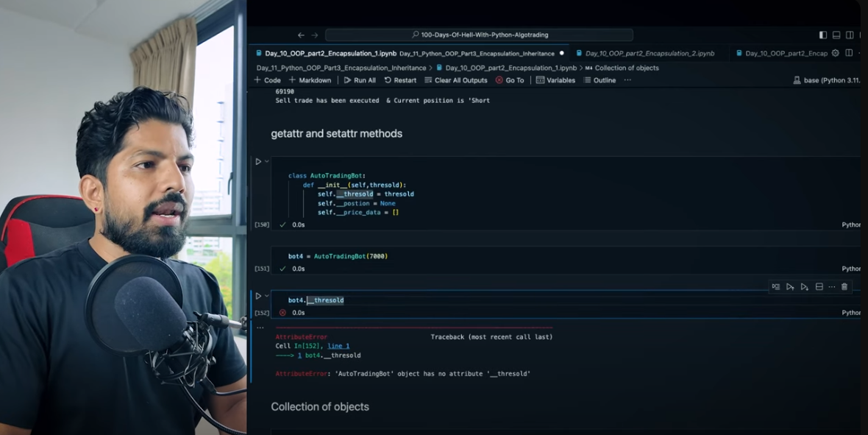
Task: Open the 'Collection of objects' breadcrumb
Action: click(627, 68)
